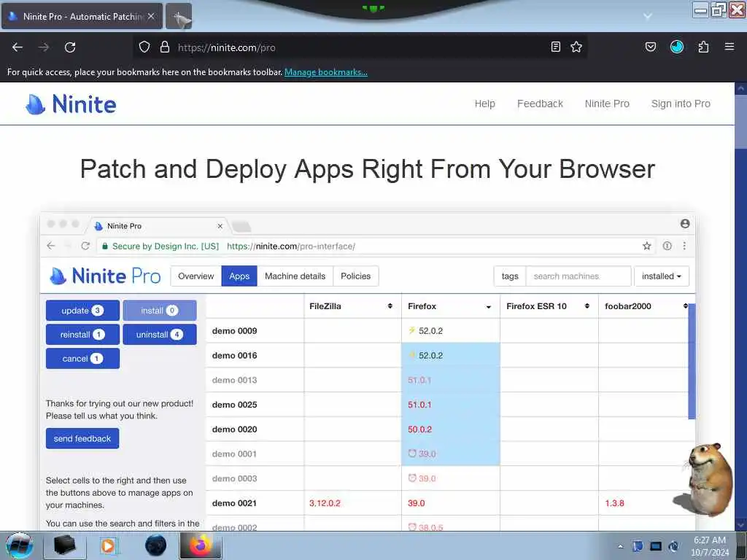Open the Help page link
Screen dimensions: 747x560
484,104
